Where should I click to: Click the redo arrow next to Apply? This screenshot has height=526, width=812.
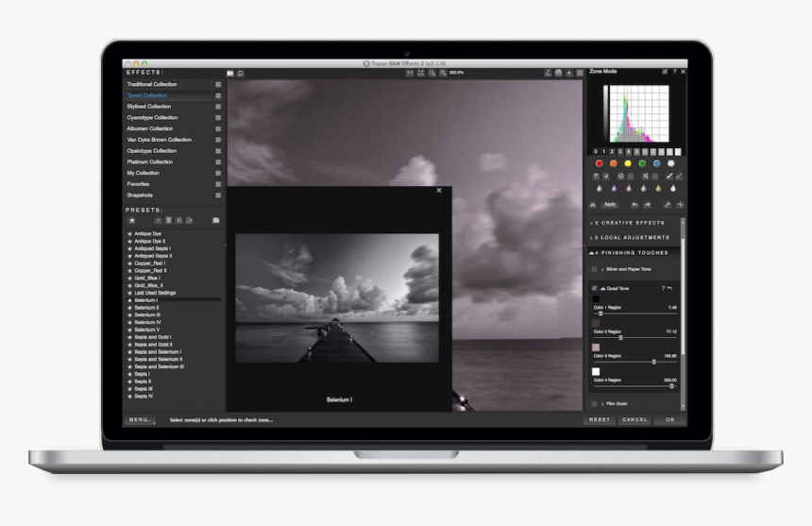[x=648, y=205]
